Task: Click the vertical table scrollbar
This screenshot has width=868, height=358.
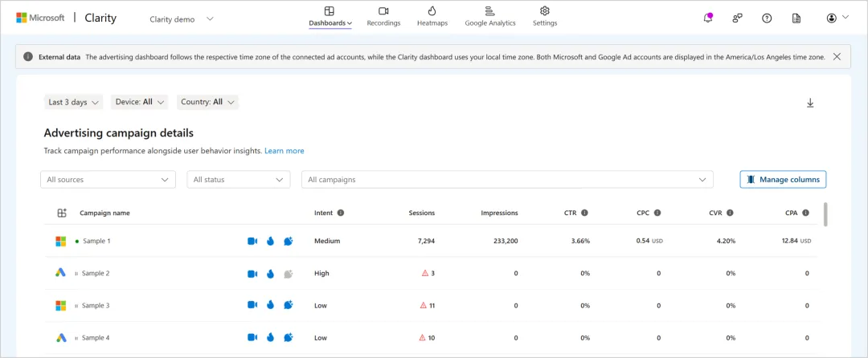Action: 825,214
